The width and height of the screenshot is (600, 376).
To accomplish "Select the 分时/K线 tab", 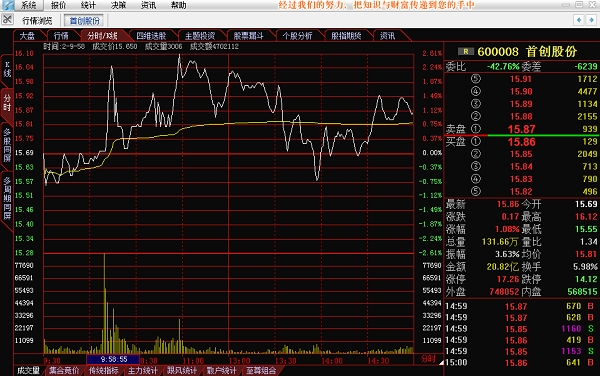I will pos(102,36).
